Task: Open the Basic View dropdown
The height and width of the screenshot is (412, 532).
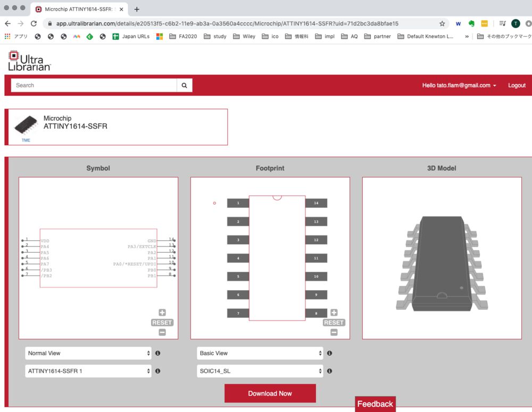Action: click(x=260, y=353)
